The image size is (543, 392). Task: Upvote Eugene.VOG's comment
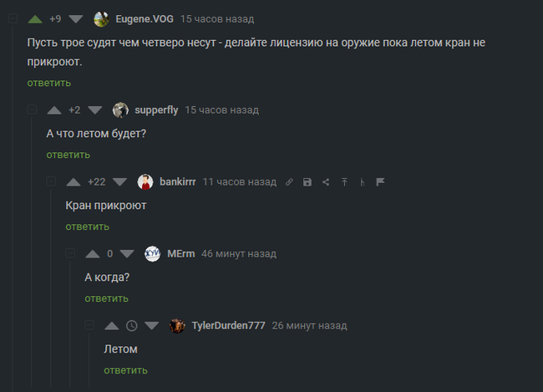click(35, 19)
